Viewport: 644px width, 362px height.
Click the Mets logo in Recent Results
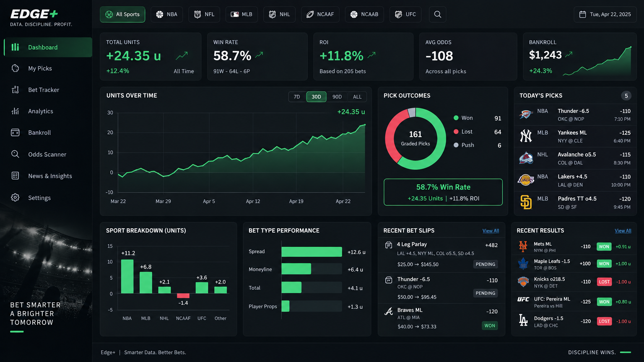[x=523, y=246]
